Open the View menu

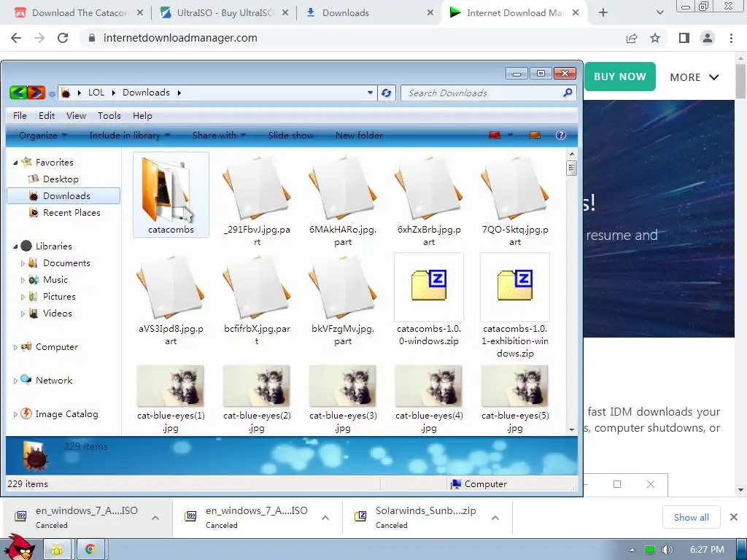76,116
